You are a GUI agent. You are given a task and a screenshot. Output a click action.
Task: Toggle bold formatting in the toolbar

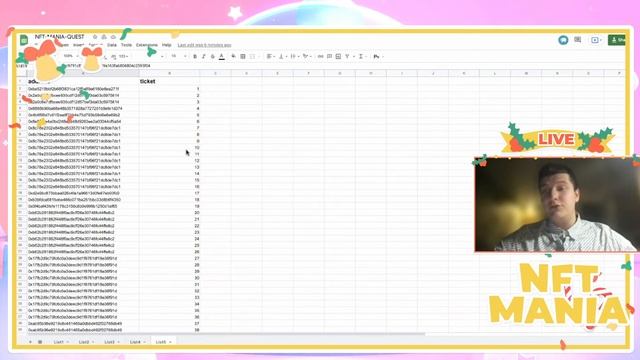click(x=195, y=56)
